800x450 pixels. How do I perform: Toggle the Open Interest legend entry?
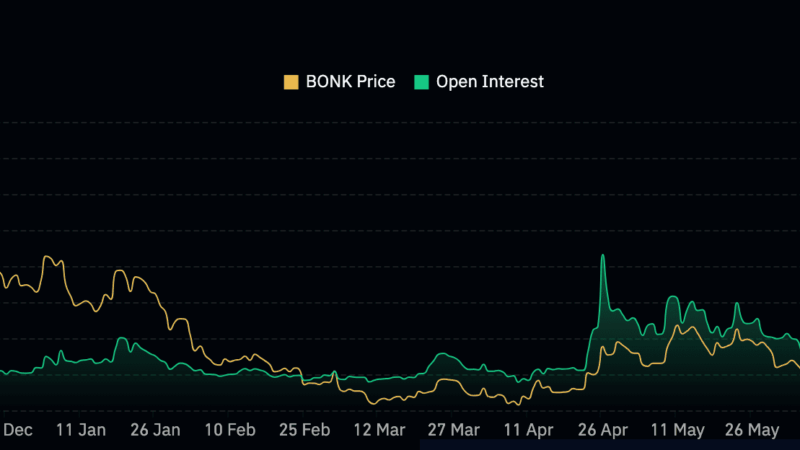pyautogui.click(x=479, y=82)
